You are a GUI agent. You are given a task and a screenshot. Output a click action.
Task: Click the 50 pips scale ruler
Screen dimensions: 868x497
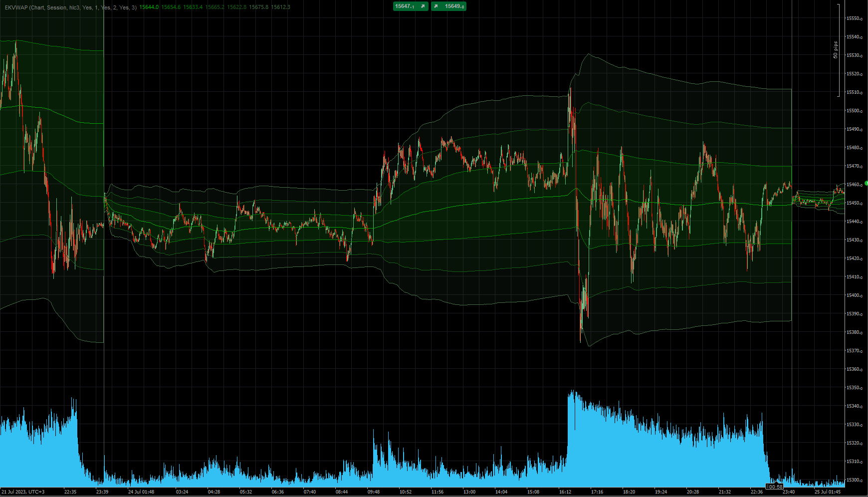tap(838, 50)
